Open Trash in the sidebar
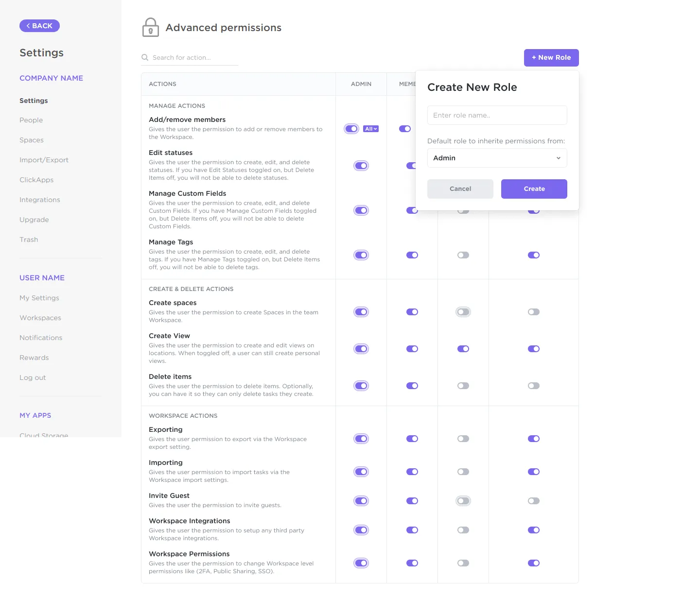 pos(29,239)
